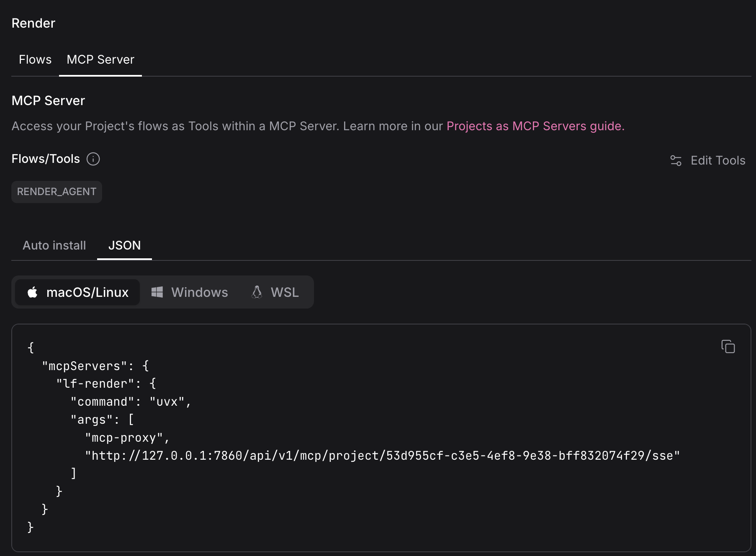
Task: Click the Linux penguin icon beside WSL
Action: point(257,292)
